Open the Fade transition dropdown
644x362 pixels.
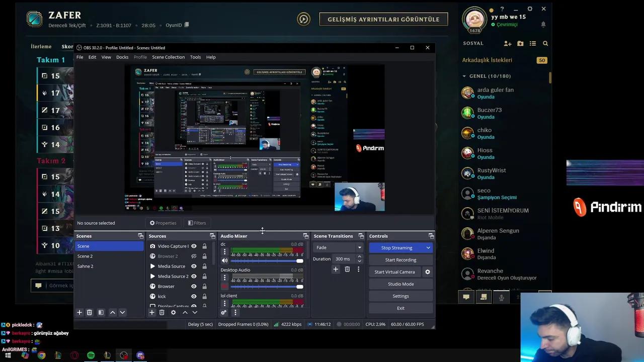(x=338, y=247)
